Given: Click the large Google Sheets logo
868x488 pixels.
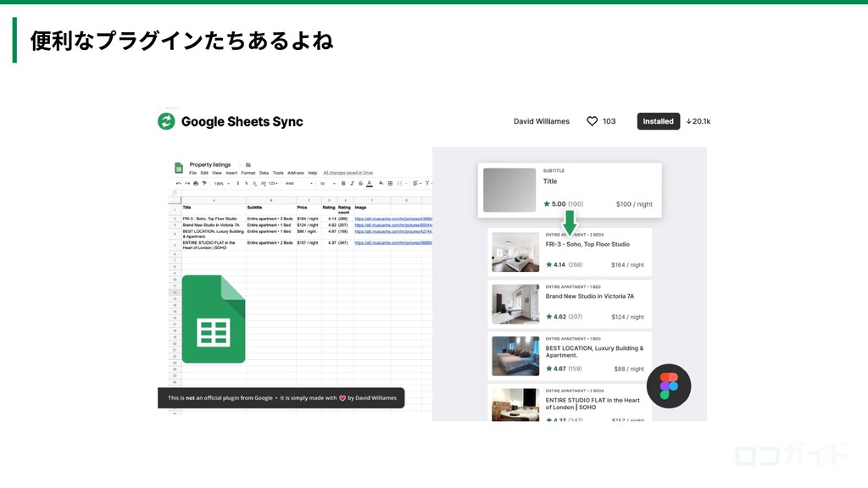Looking at the screenshot, I should click(x=213, y=319).
